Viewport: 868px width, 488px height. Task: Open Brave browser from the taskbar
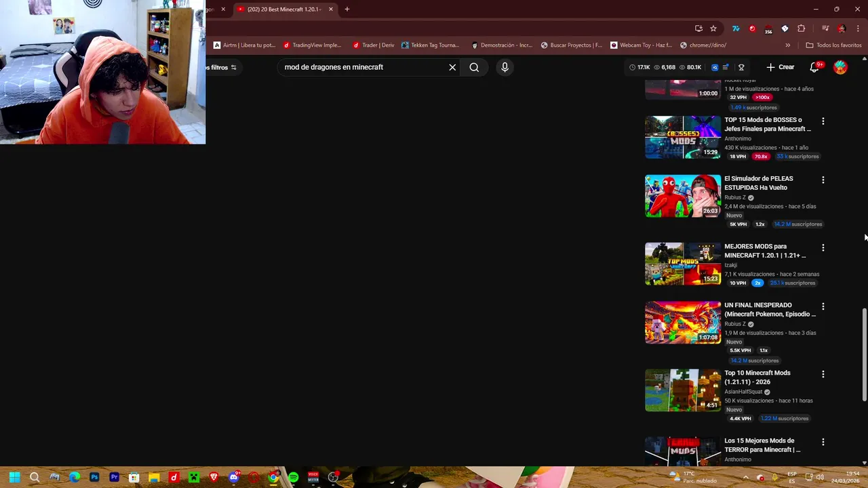coord(214,477)
